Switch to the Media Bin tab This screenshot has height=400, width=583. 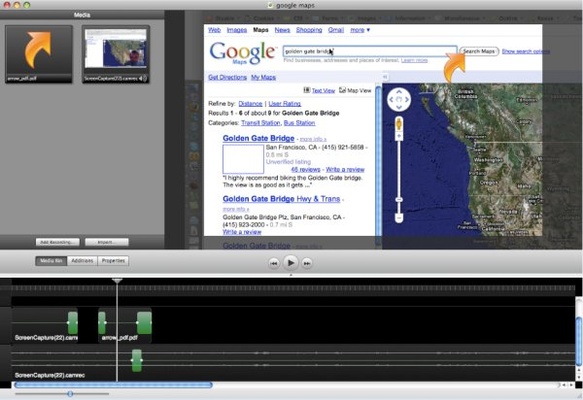point(51,261)
